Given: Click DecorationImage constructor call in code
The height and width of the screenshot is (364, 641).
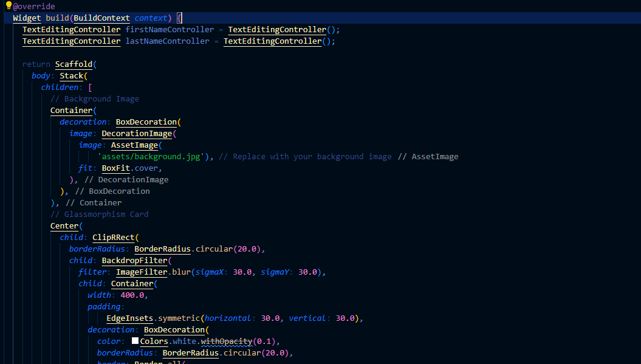Looking at the screenshot, I should click(x=137, y=133).
